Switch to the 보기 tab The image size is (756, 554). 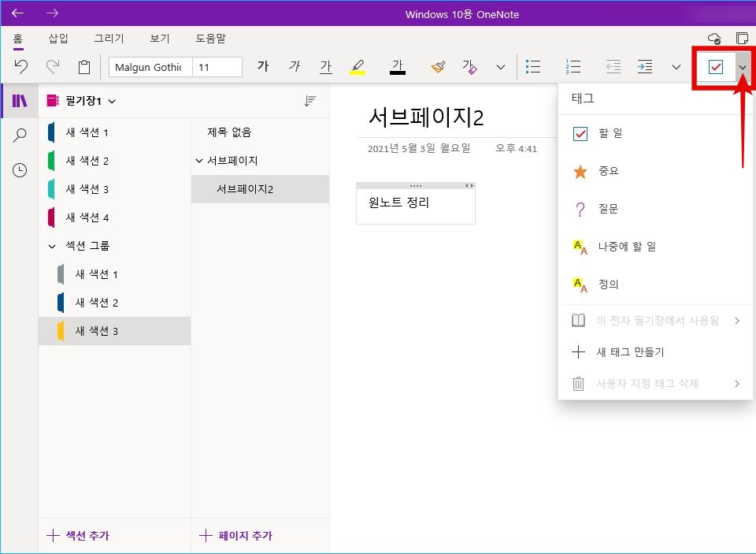[x=160, y=38]
